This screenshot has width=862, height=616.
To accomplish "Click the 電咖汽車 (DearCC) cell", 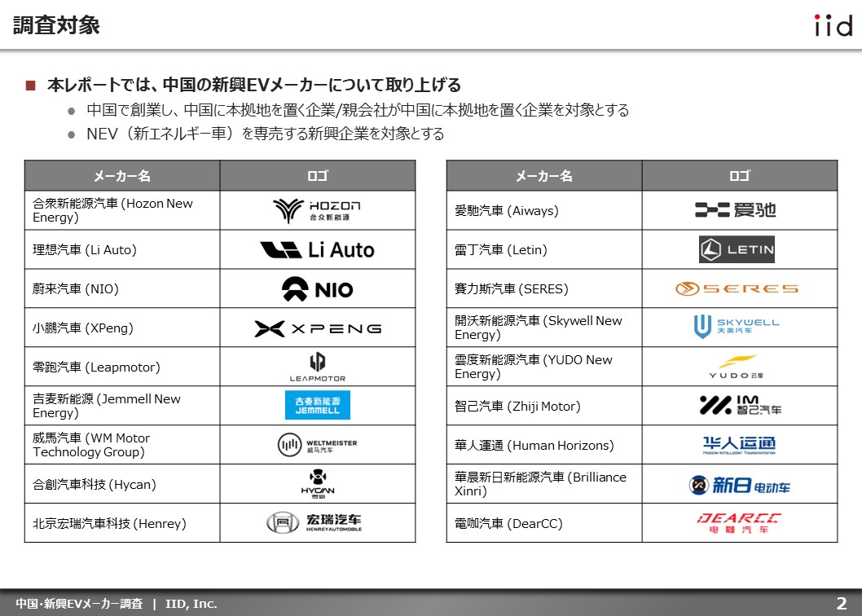I will tap(544, 523).
